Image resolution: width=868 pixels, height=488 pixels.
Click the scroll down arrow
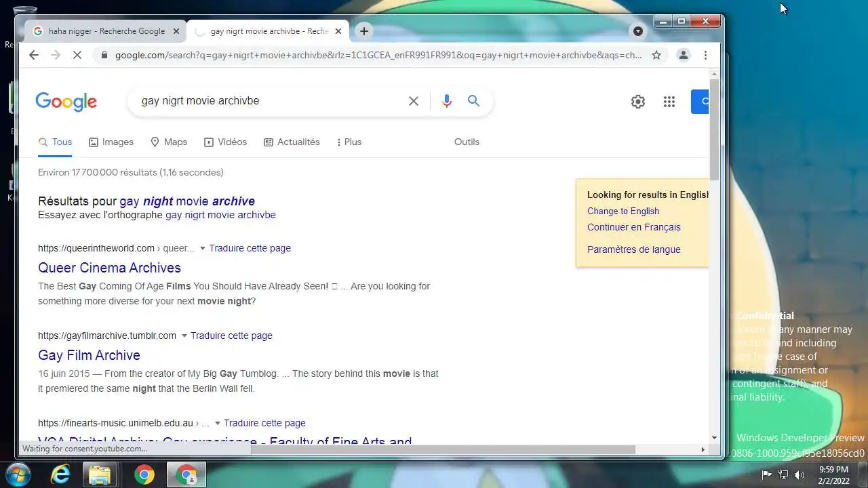(x=715, y=438)
